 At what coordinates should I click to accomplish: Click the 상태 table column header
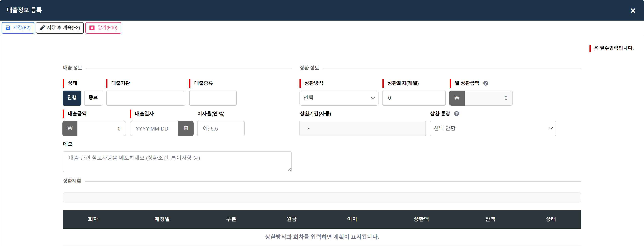[x=551, y=219]
